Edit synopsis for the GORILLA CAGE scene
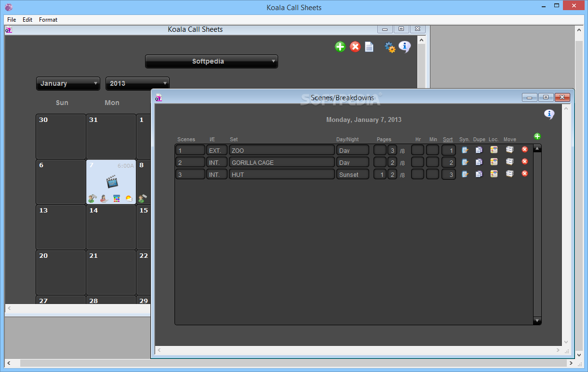 tap(465, 162)
